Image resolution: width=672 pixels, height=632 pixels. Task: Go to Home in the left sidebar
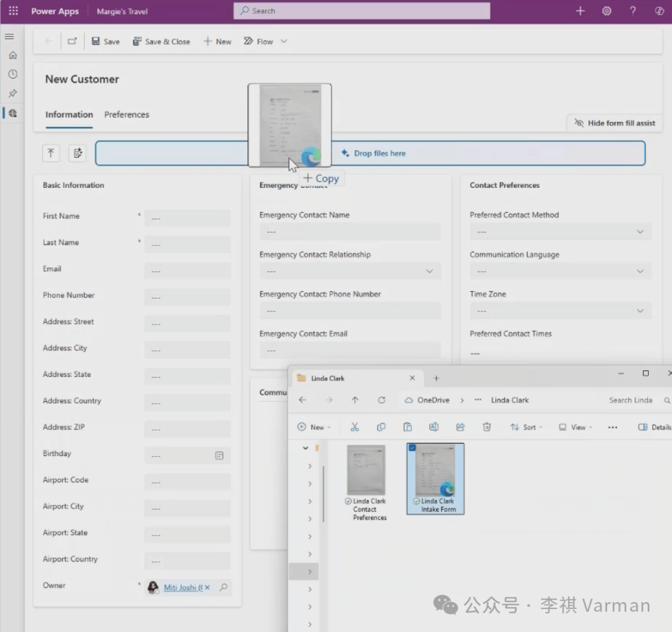click(13, 55)
